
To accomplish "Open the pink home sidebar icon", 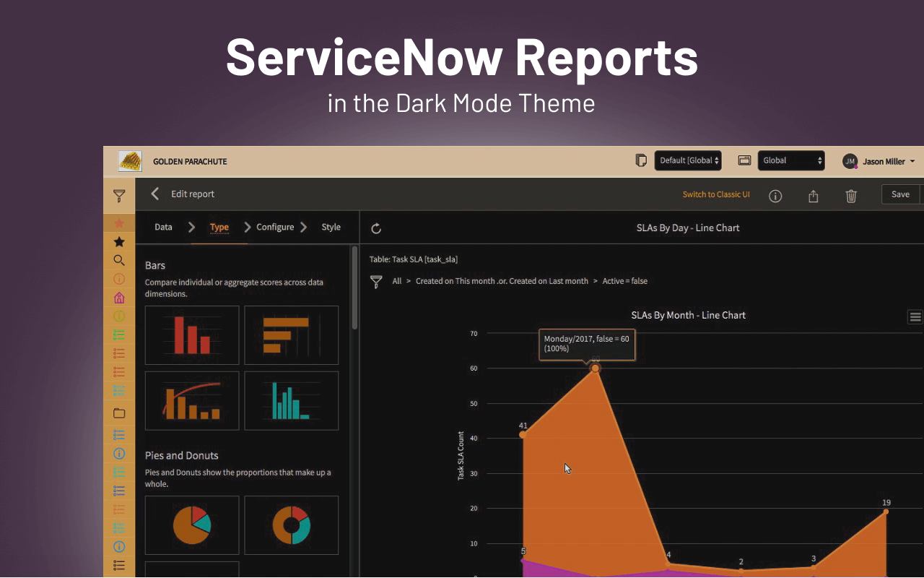I will [x=119, y=298].
